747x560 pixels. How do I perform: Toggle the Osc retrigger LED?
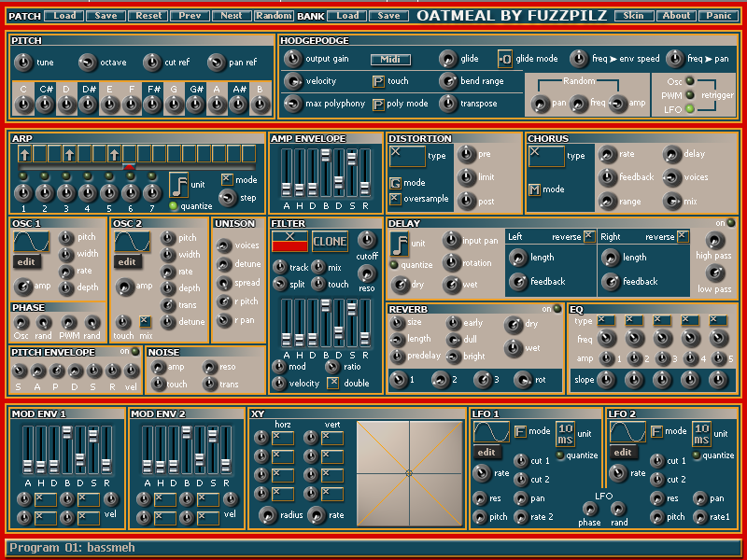pos(689,81)
